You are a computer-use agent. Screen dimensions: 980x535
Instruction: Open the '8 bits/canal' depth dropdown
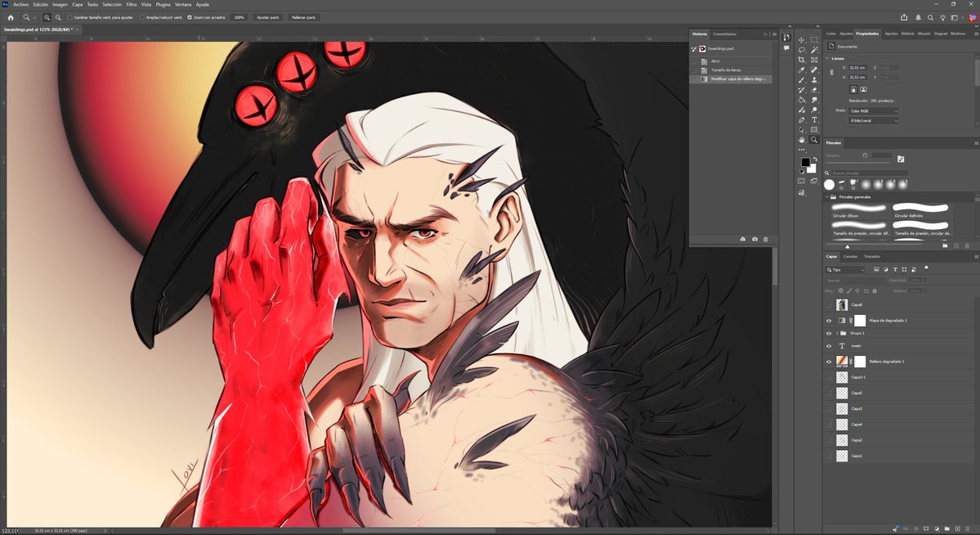point(873,120)
